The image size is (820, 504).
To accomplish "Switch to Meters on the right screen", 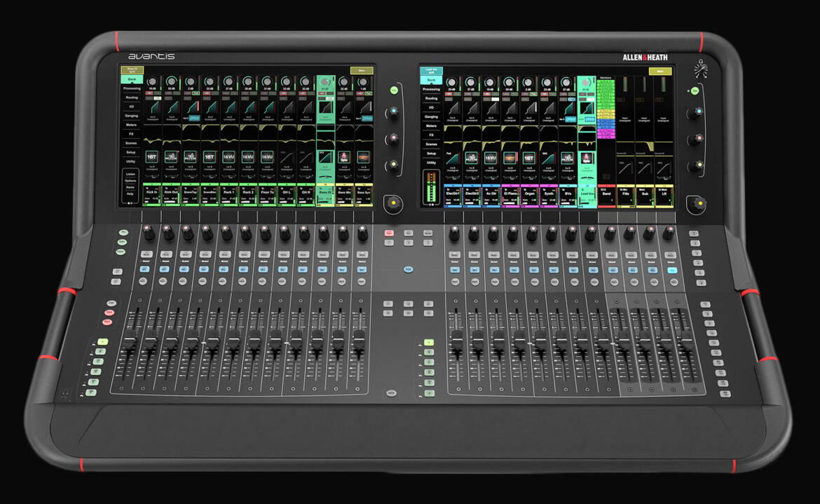I will point(432,126).
